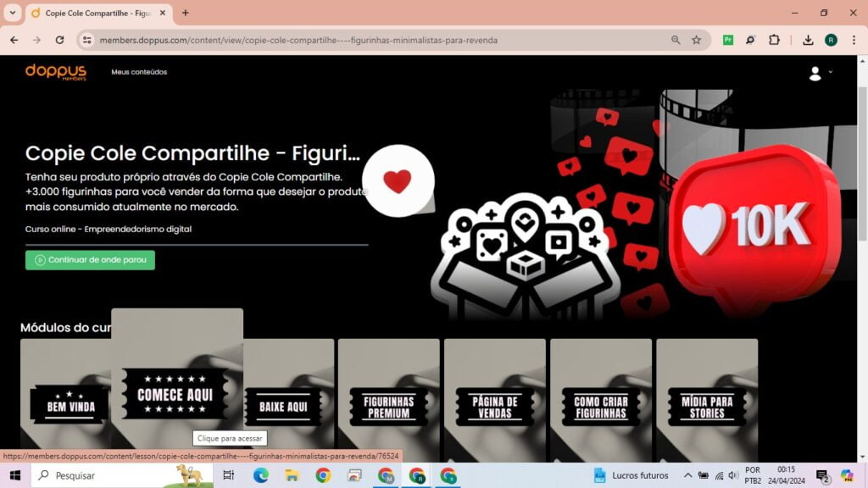
Task: Go to Meus conteúdos
Action: [x=139, y=72]
